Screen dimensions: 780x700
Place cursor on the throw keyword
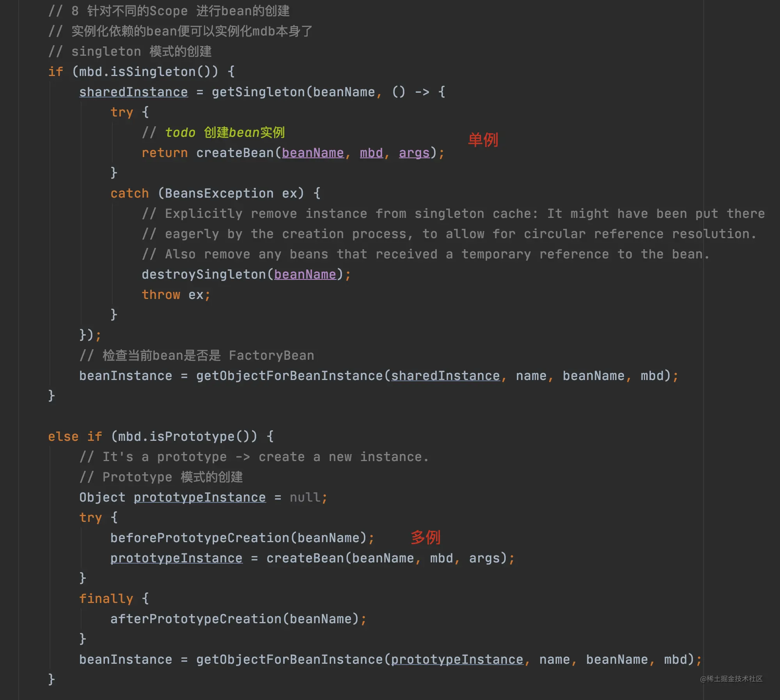161,295
